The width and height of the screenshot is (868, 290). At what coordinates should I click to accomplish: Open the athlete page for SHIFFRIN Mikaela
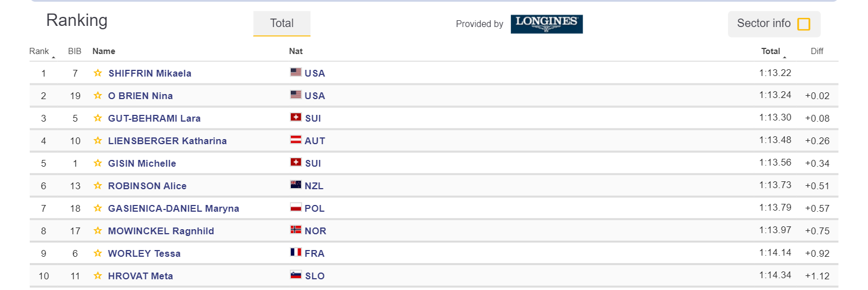[x=150, y=73]
